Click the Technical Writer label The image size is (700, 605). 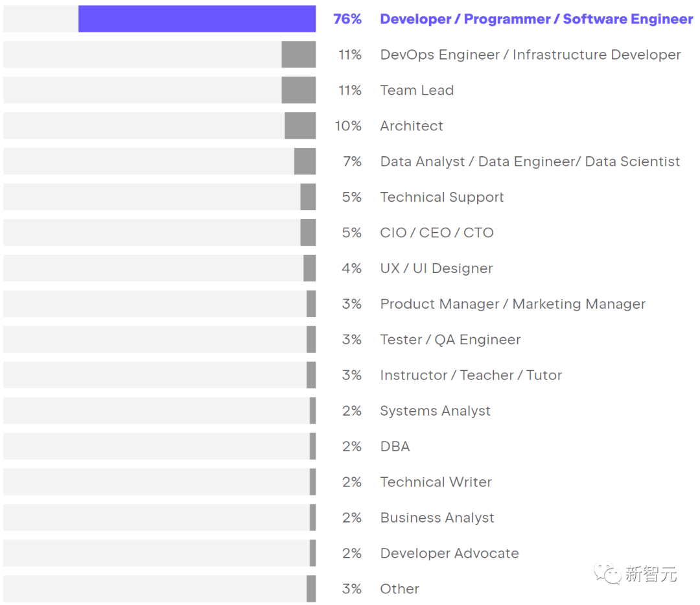436,482
